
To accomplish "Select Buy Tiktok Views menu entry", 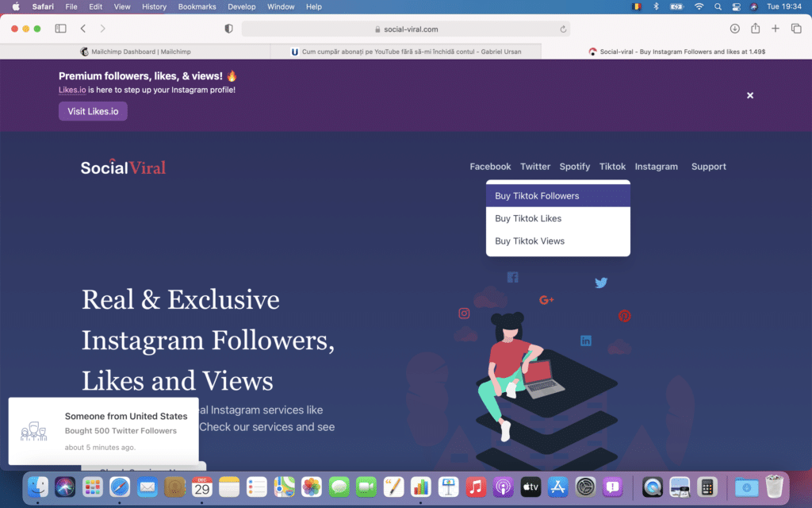I will click(557, 241).
